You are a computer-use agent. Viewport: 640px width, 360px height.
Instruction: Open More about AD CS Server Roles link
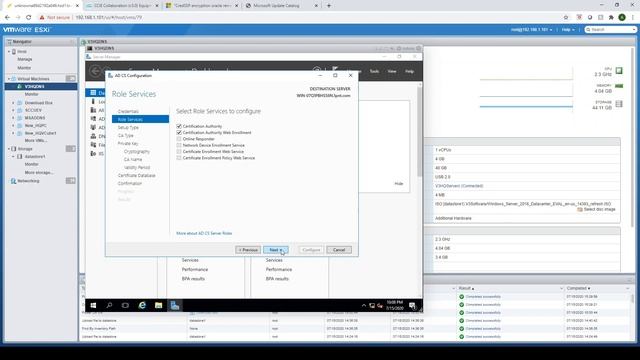(204, 233)
